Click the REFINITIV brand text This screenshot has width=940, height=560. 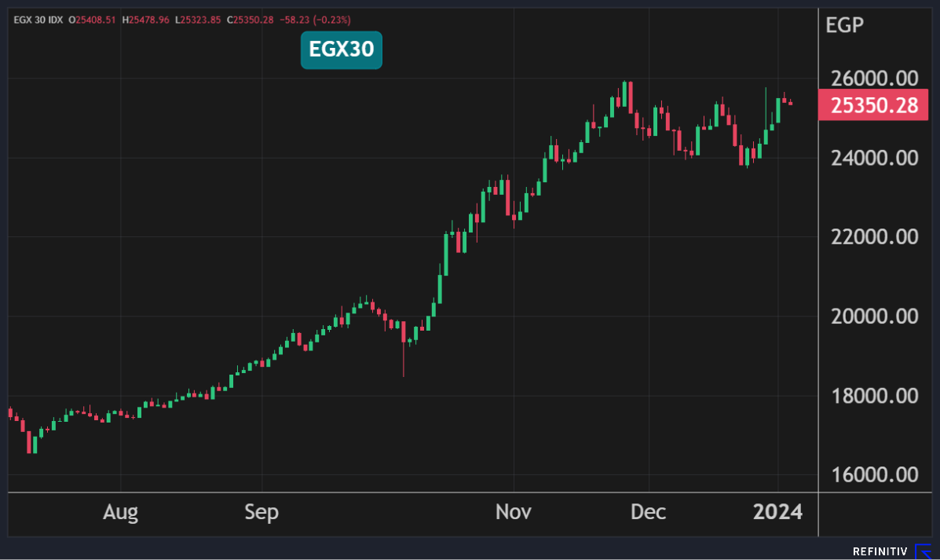881,552
